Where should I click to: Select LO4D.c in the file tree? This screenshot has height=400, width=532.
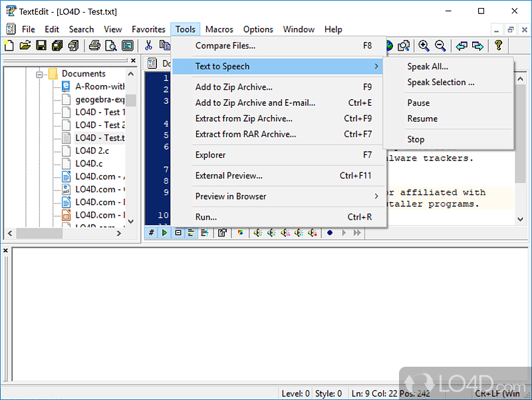(x=89, y=163)
